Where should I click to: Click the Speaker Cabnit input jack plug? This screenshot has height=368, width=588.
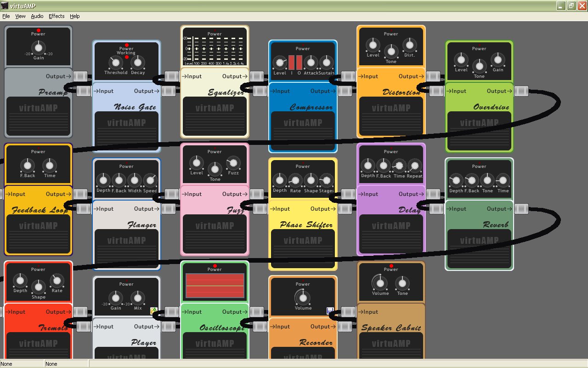coord(348,312)
